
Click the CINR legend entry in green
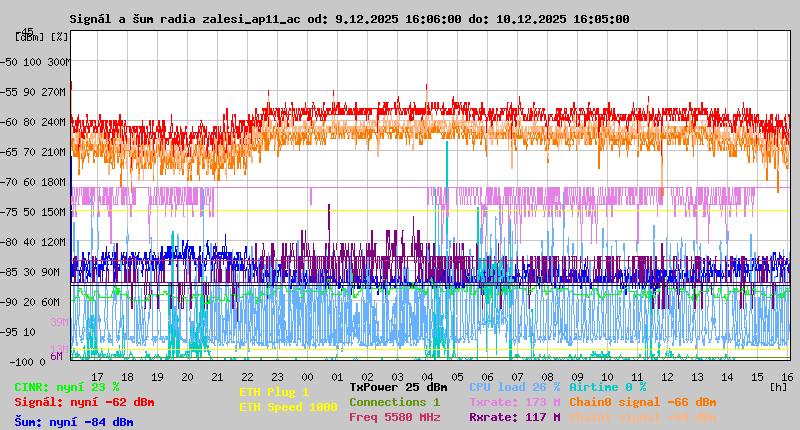click(67, 387)
